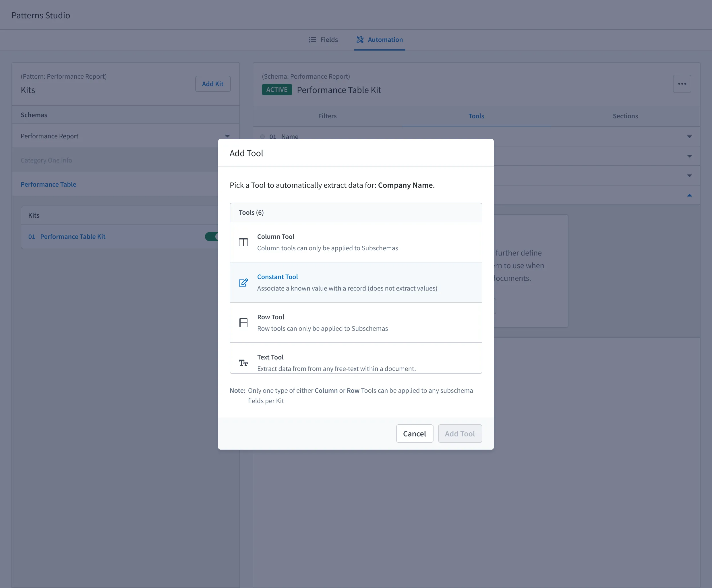Click the Text Tool typography icon
Screen dimensions: 712x588
coord(243,363)
